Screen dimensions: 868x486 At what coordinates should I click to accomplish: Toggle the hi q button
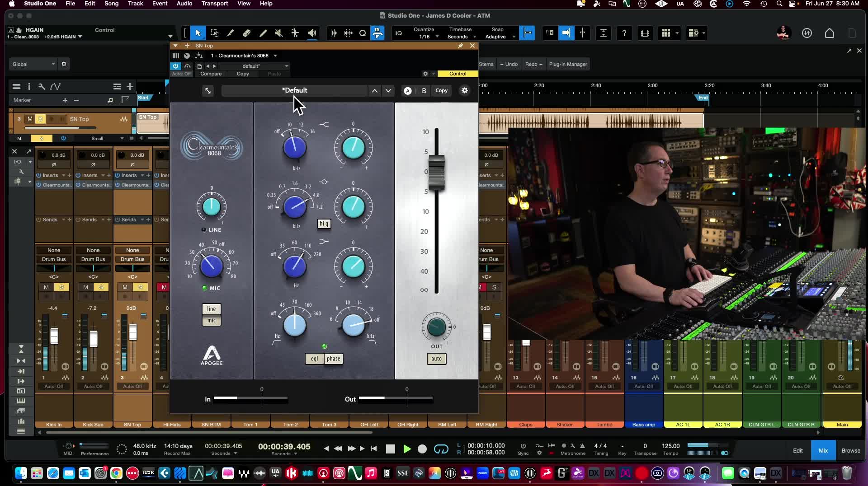(324, 224)
